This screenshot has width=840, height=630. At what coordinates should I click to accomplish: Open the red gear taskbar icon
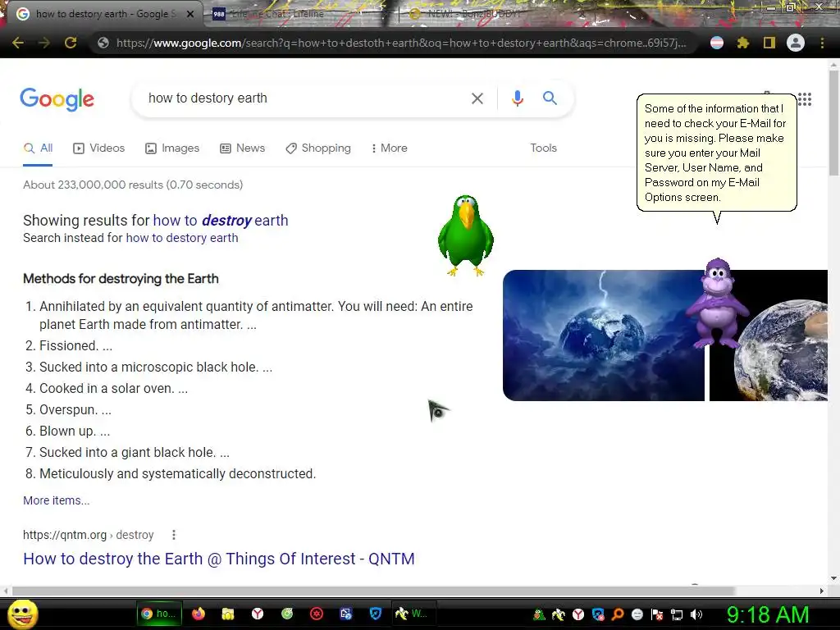317,614
